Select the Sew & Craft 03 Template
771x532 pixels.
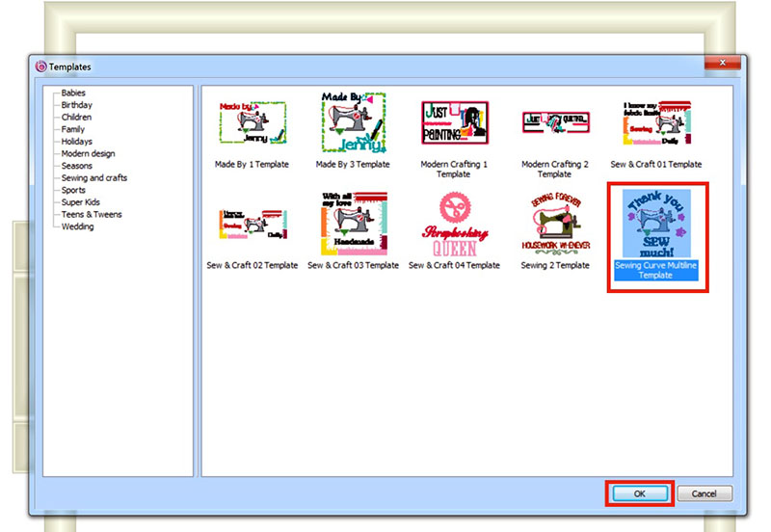tap(353, 225)
